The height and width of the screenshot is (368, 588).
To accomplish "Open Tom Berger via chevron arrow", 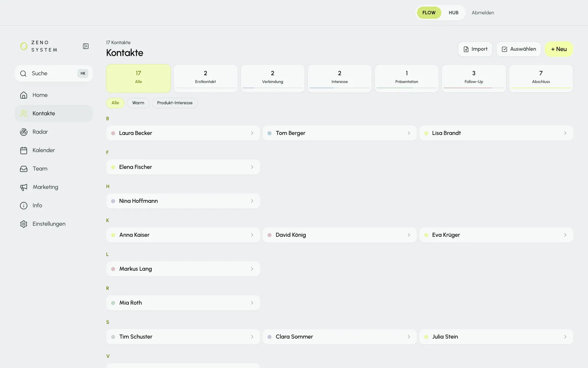I will pos(409,133).
